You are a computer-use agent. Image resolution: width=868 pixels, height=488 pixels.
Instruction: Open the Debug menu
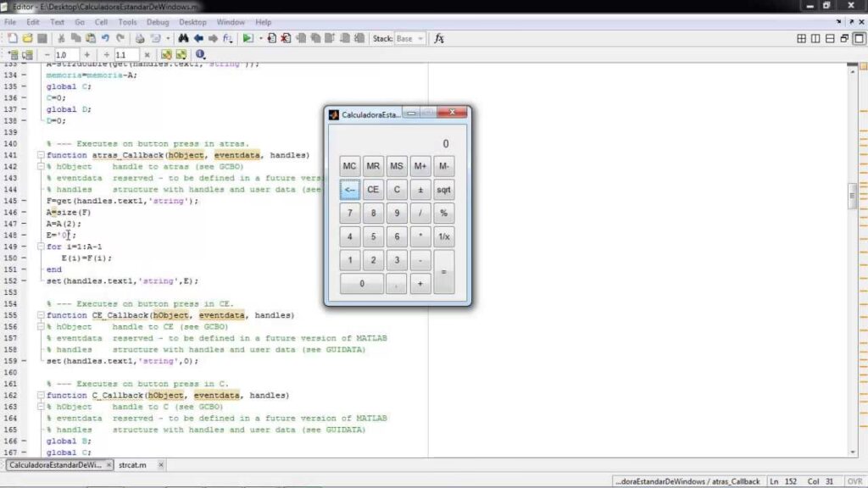[x=157, y=22]
